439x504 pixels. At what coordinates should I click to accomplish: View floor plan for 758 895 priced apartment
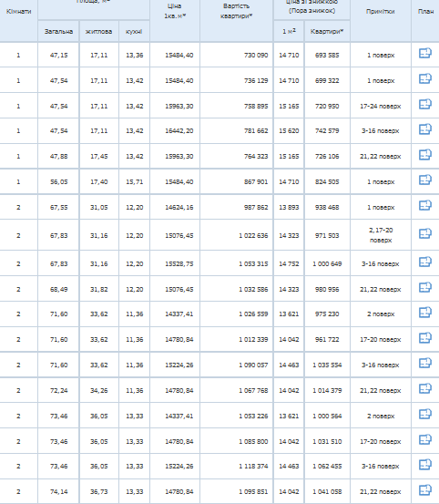coord(424,104)
